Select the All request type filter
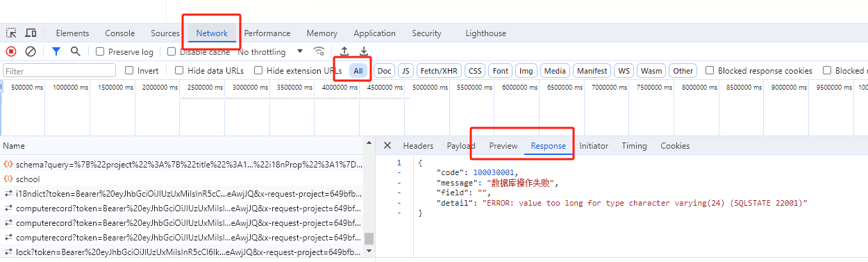The width and height of the screenshot is (868, 262). [358, 71]
